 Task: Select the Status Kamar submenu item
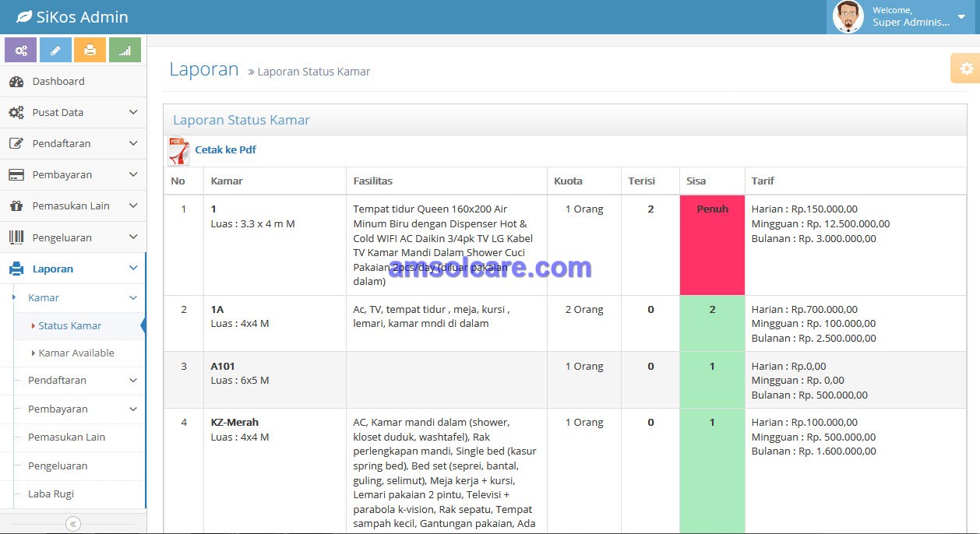(x=70, y=325)
